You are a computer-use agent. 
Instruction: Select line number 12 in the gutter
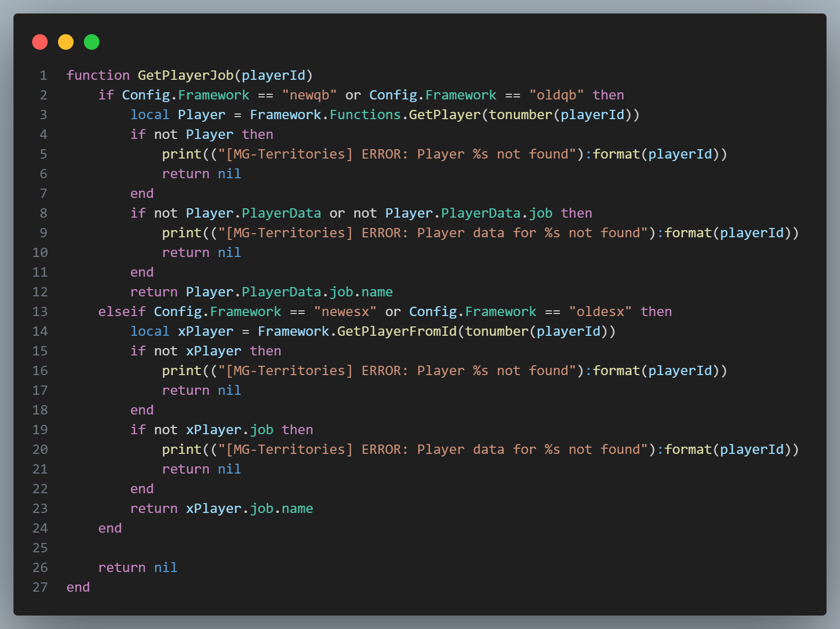point(40,292)
